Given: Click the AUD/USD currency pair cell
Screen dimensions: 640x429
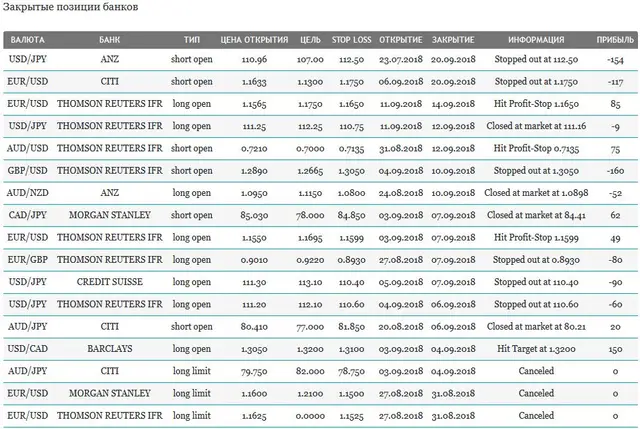Looking at the screenshot, I should 27,148.
